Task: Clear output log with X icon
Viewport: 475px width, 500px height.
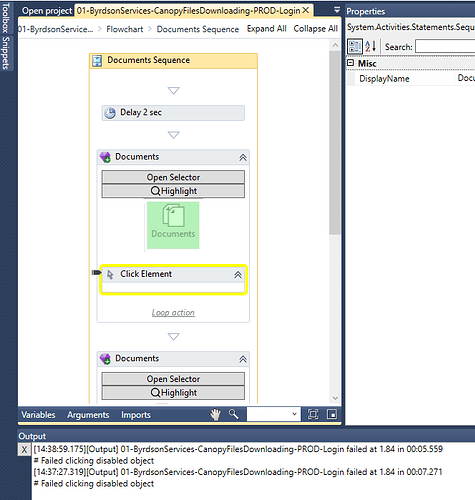Action: pos(24,450)
